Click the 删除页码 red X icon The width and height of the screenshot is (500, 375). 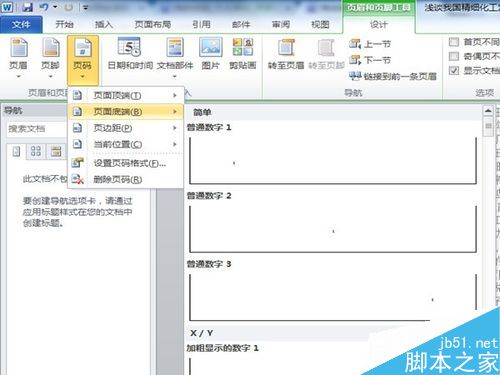(78, 180)
